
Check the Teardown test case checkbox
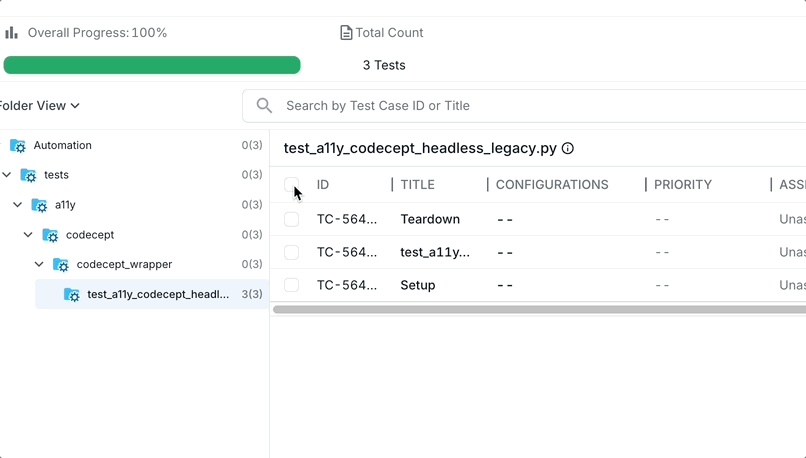point(291,219)
